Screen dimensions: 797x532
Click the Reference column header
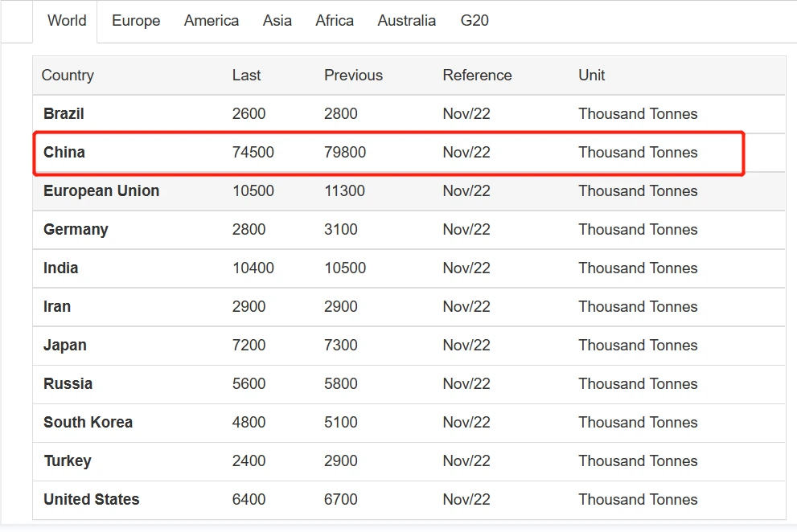[x=477, y=76]
